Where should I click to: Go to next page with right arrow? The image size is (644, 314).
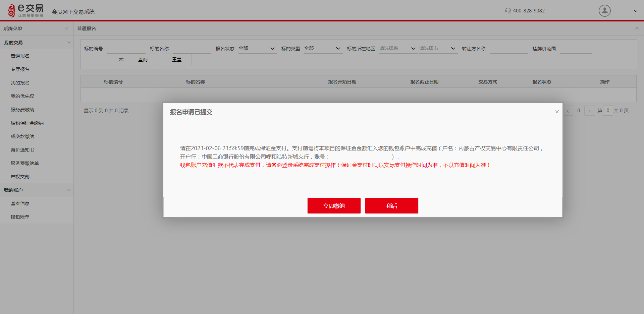(x=589, y=111)
